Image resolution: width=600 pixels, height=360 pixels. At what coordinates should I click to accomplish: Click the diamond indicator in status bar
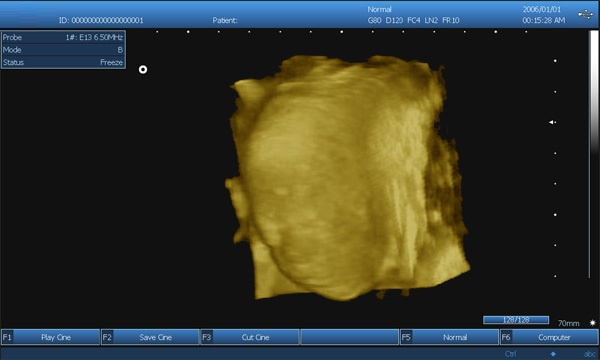pos(553,354)
